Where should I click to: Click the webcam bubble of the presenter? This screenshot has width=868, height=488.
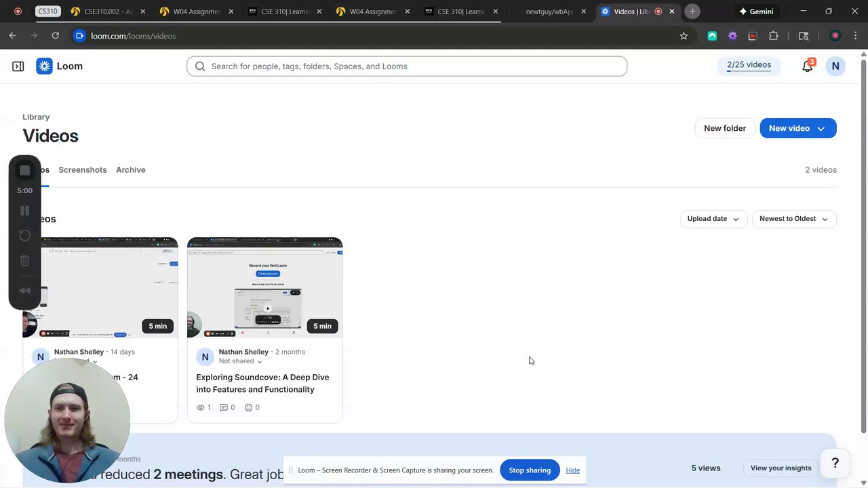67,420
